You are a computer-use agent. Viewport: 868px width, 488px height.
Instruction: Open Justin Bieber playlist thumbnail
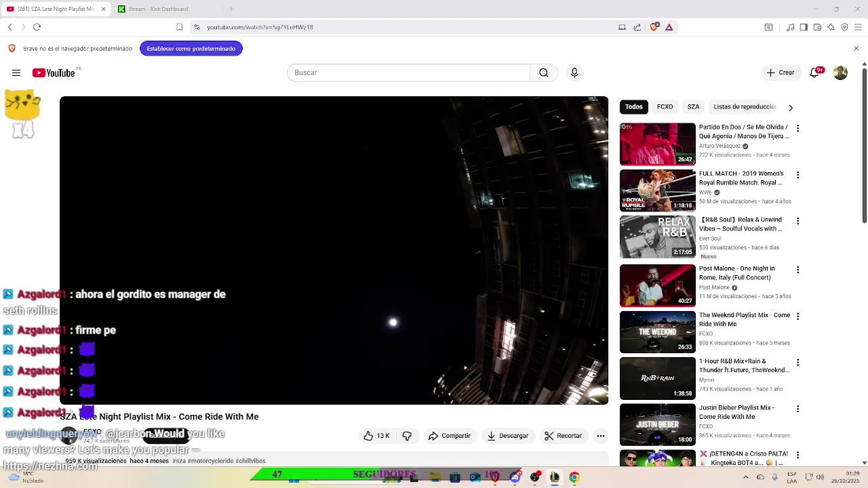coord(658,424)
